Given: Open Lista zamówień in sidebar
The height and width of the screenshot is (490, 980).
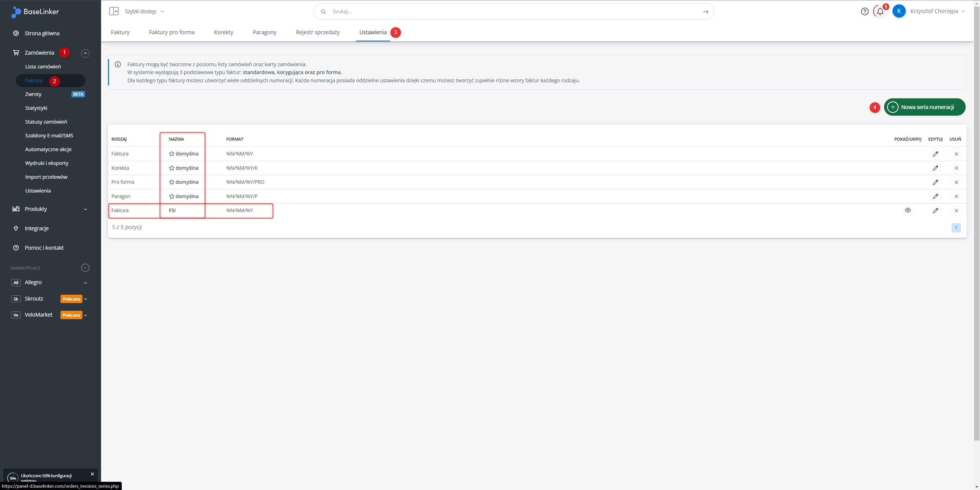Looking at the screenshot, I should coord(43,67).
